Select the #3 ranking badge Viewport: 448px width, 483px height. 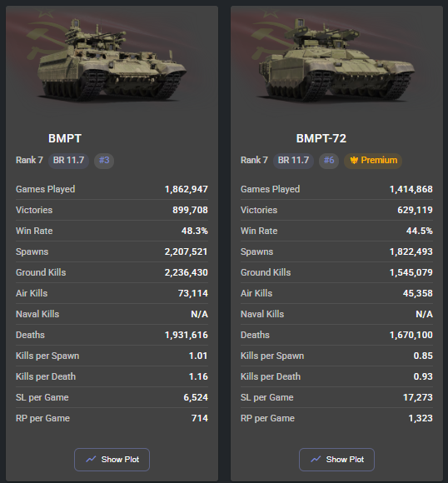pos(104,161)
